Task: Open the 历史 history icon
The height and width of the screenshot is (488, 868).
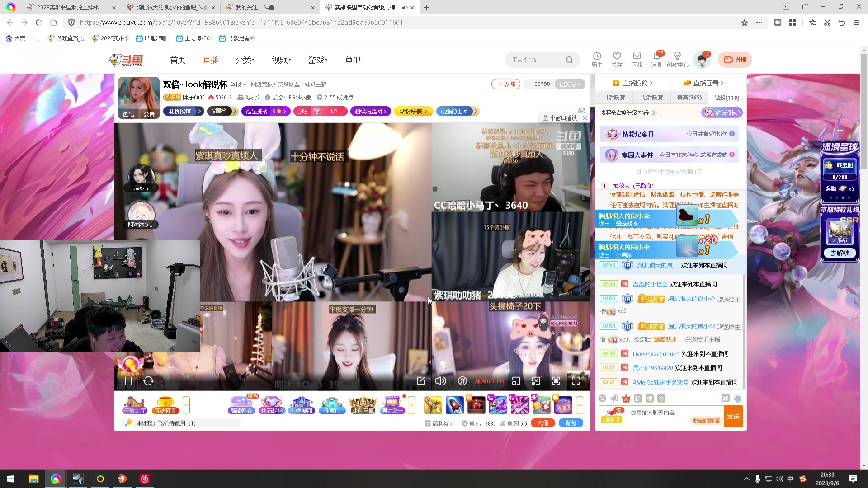Action: pos(597,60)
